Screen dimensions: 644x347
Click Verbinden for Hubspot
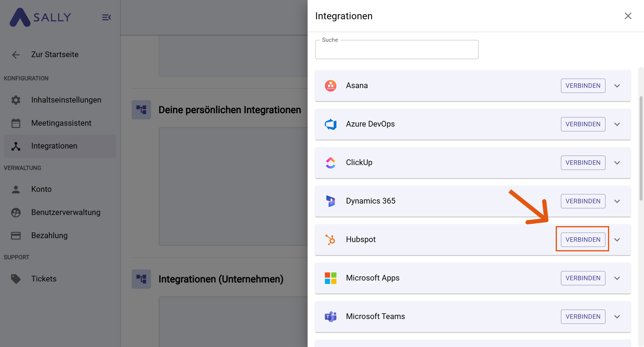(x=583, y=240)
